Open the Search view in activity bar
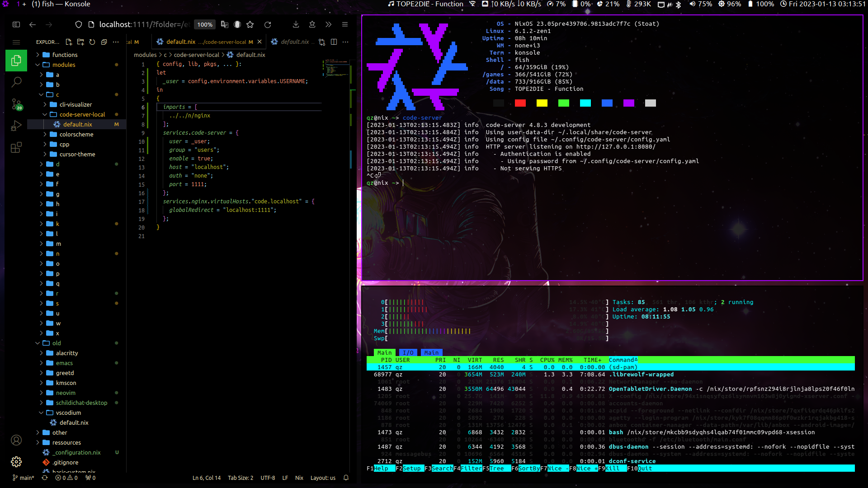 pyautogui.click(x=16, y=82)
